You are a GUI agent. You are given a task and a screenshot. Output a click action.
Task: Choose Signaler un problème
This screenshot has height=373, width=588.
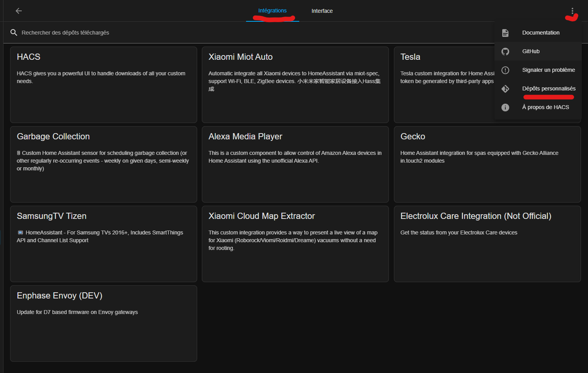click(538, 70)
